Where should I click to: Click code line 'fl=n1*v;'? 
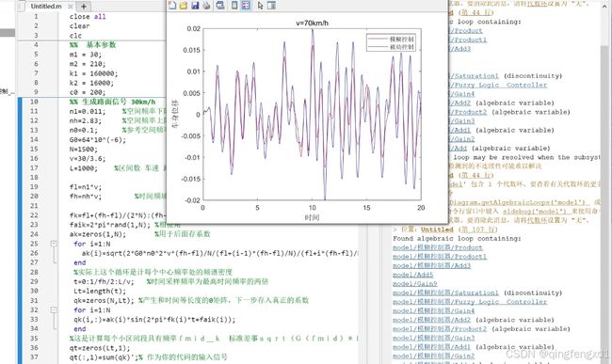pos(86,186)
